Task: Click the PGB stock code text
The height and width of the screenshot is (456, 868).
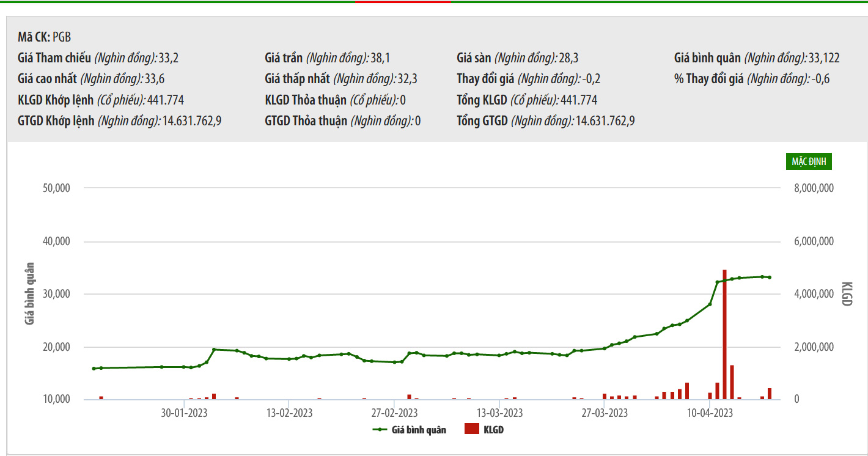Action: (x=62, y=37)
